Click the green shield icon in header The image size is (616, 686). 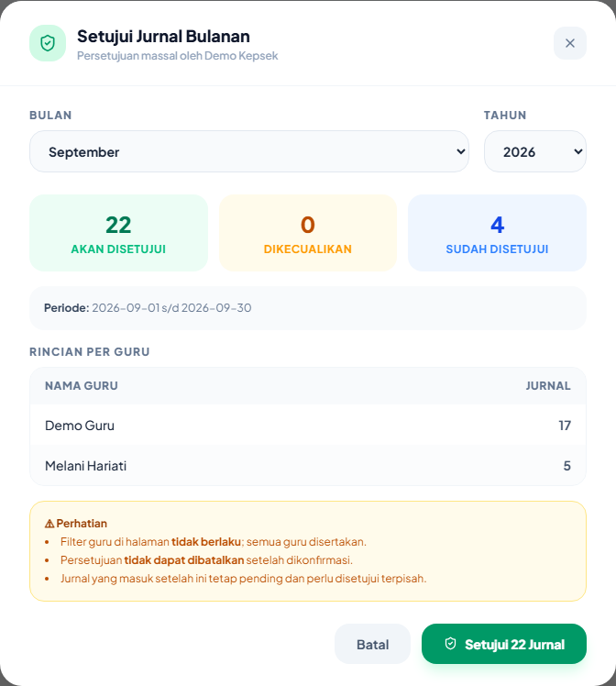(48, 43)
